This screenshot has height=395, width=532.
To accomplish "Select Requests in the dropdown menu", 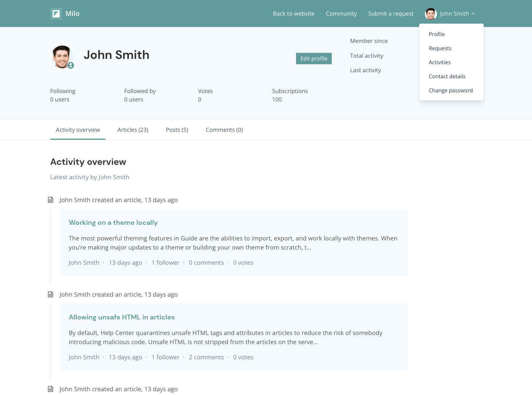I will [x=440, y=48].
